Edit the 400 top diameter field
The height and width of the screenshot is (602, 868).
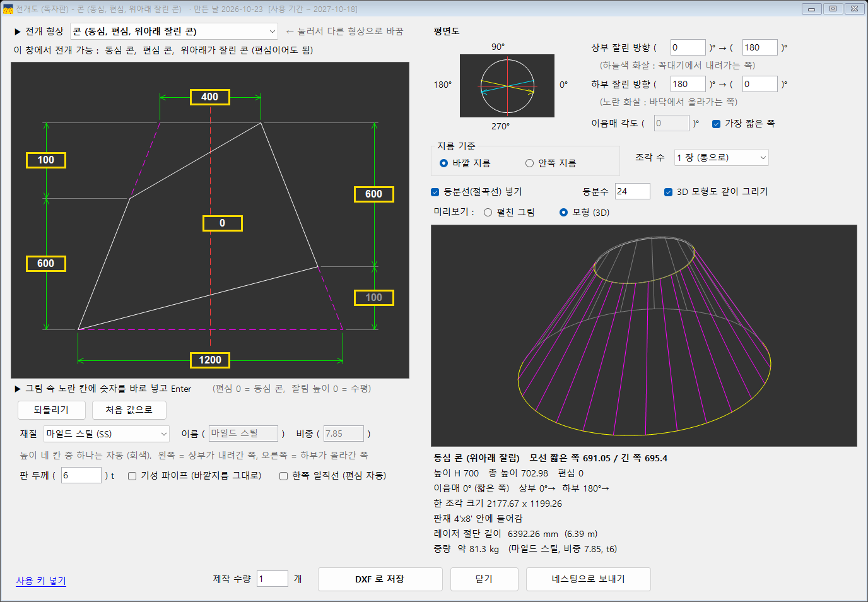(x=210, y=97)
